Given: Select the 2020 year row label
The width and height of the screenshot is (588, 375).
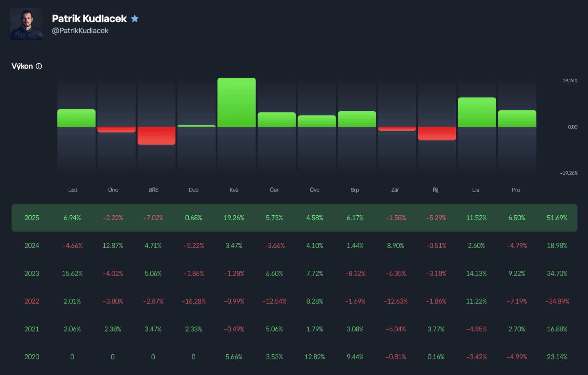Looking at the screenshot, I should point(31,357).
